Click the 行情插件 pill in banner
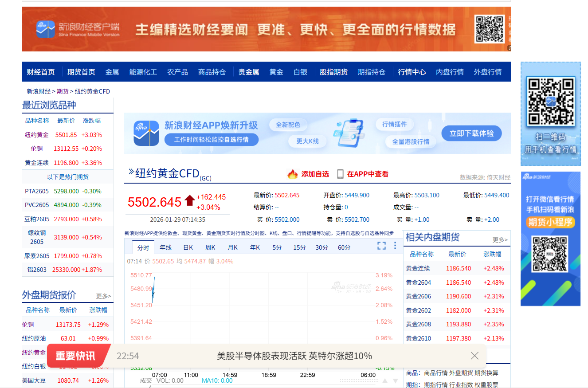Image resolution: width=588 pixels, height=388 pixels. [395, 124]
